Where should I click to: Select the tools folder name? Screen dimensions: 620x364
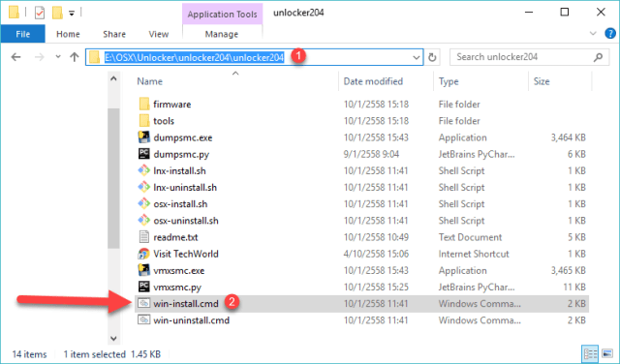point(164,121)
